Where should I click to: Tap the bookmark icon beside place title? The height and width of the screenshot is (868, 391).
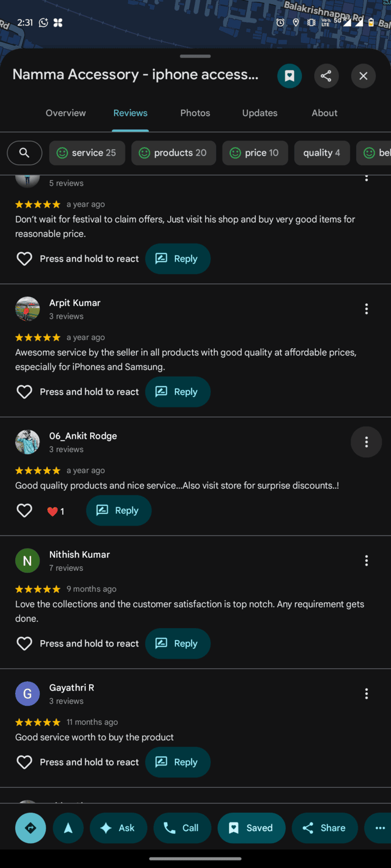(x=289, y=76)
